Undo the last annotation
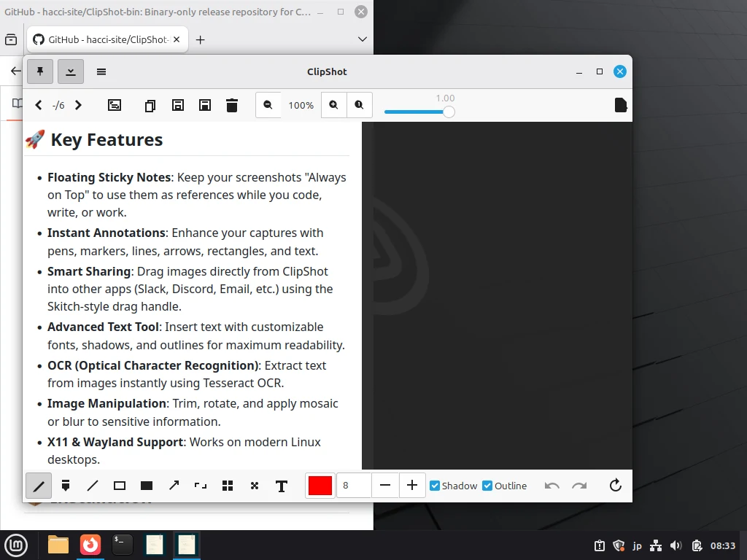747x560 pixels. [x=552, y=486]
